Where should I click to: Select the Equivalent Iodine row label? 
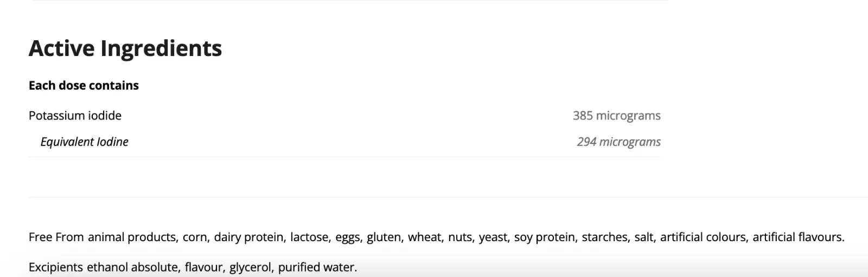[85, 142]
